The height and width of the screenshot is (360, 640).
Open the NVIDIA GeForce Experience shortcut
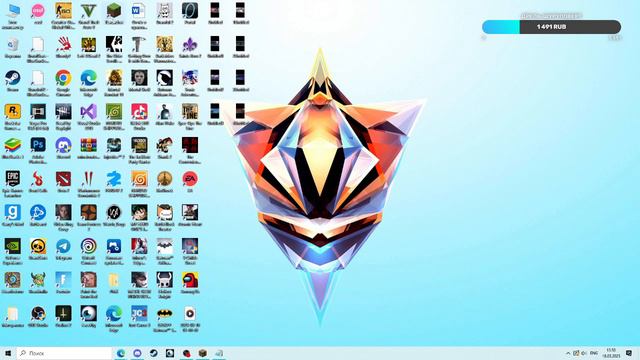13,246
